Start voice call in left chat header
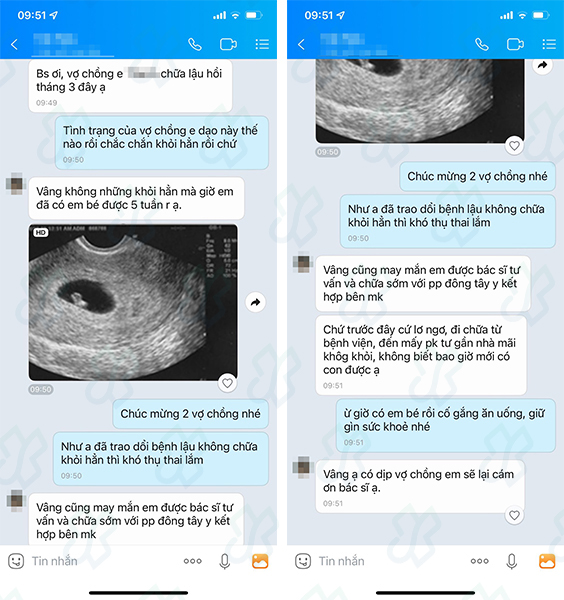564x600 pixels. (195, 45)
